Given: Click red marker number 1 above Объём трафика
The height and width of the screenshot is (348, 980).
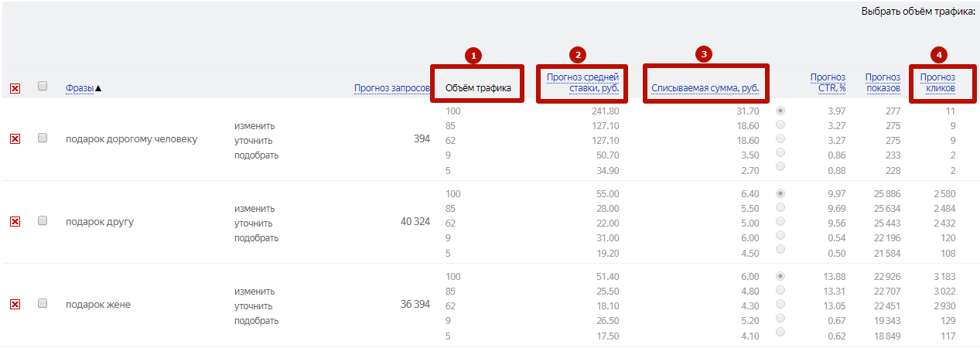Looking at the screenshot, I should (x=473, y=55).
